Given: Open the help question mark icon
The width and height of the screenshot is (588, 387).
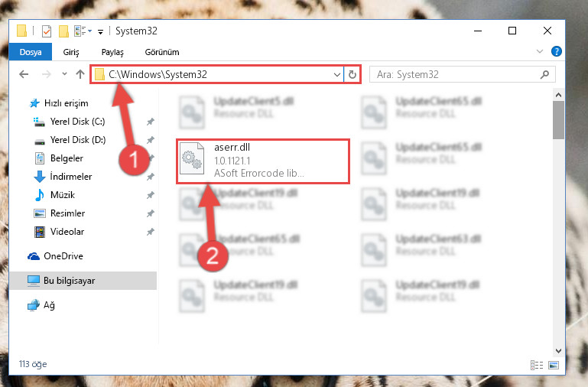Looking at the screenshot, I should 557,51.
